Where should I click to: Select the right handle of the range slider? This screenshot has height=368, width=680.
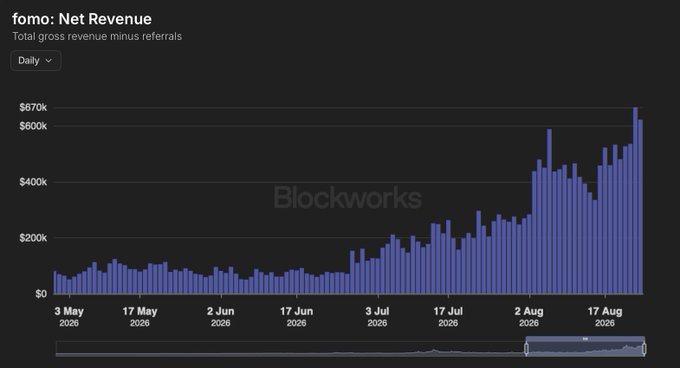tap(644, 349)
